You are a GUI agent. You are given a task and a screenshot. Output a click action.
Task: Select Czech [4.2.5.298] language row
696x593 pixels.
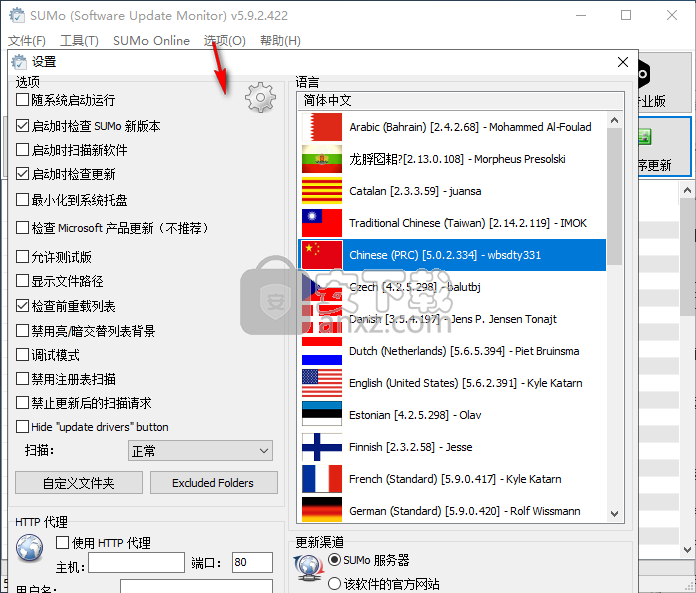[453, 287]
